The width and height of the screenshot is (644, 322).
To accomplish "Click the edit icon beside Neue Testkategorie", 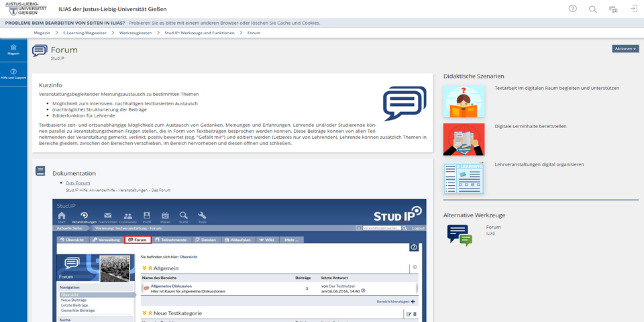I will [x=409, y=314].
